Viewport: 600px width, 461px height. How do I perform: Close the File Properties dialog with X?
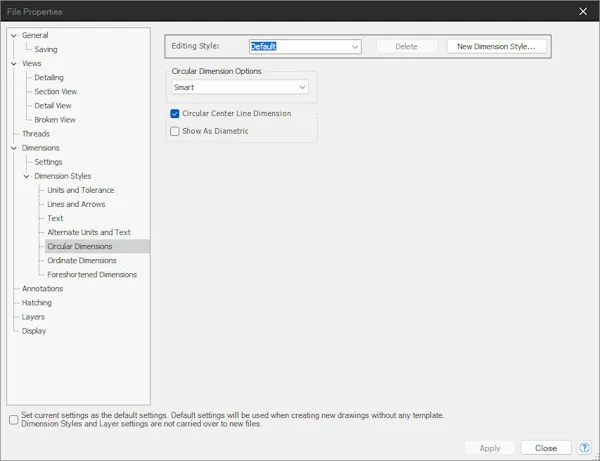pos(583,11)
